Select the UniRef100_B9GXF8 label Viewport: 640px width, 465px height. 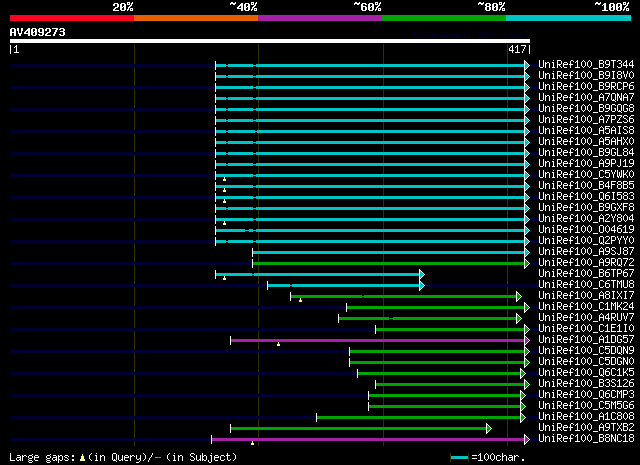point(586,208)
